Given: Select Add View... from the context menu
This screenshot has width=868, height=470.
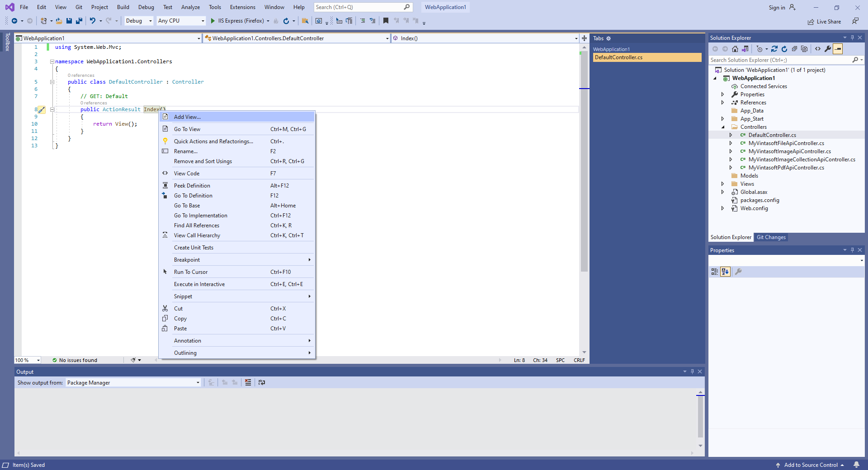Looking at the screenshot, I should [x=187, y=117].
